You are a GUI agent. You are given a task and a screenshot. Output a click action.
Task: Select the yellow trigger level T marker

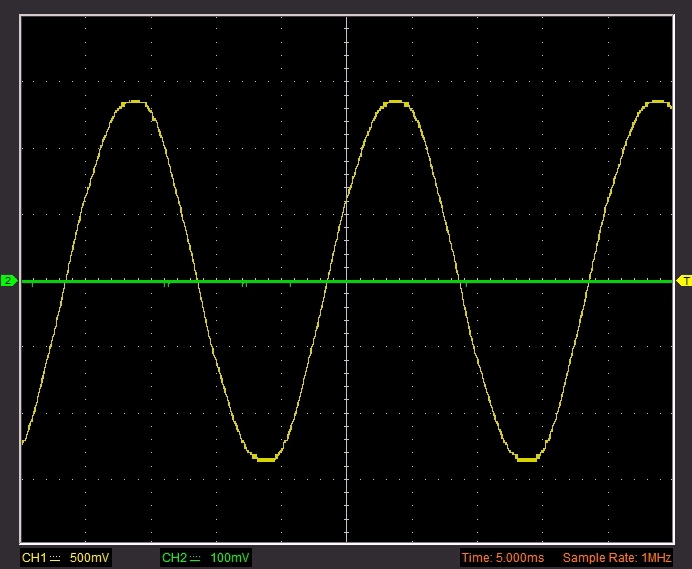[x=684, y=281]
